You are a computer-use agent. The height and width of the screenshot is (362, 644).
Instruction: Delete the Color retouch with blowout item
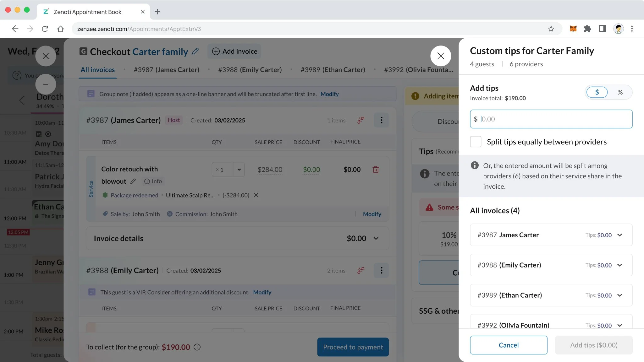pyautogui.click(x=376, y=170)
